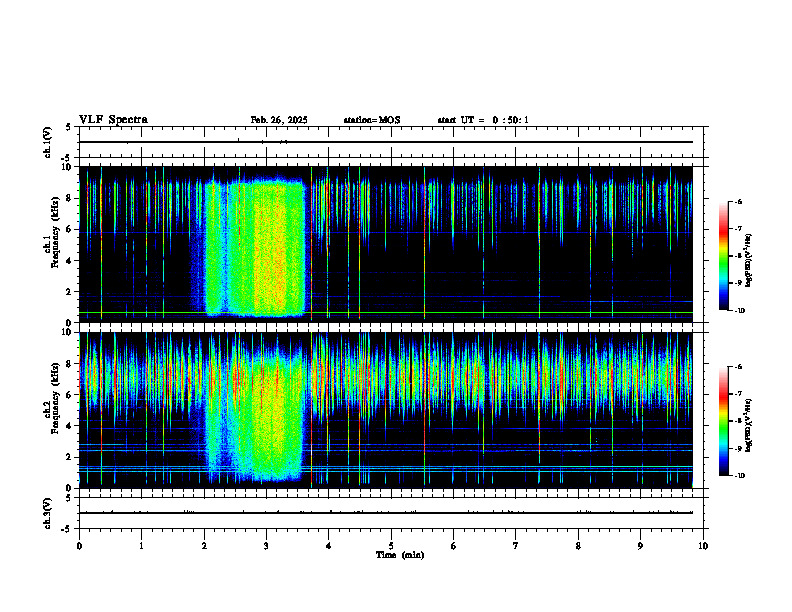The width and height of the screenshot is (792, 612).
Task: Click time axis tick label "7"
Action: click(x=516, y=546)
